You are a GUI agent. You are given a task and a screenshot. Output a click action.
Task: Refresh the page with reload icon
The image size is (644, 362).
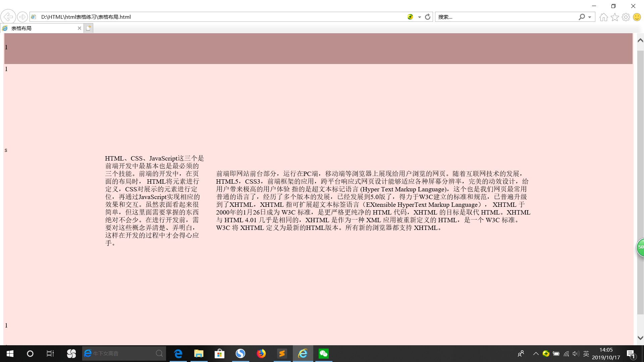(x=428, y=17)
